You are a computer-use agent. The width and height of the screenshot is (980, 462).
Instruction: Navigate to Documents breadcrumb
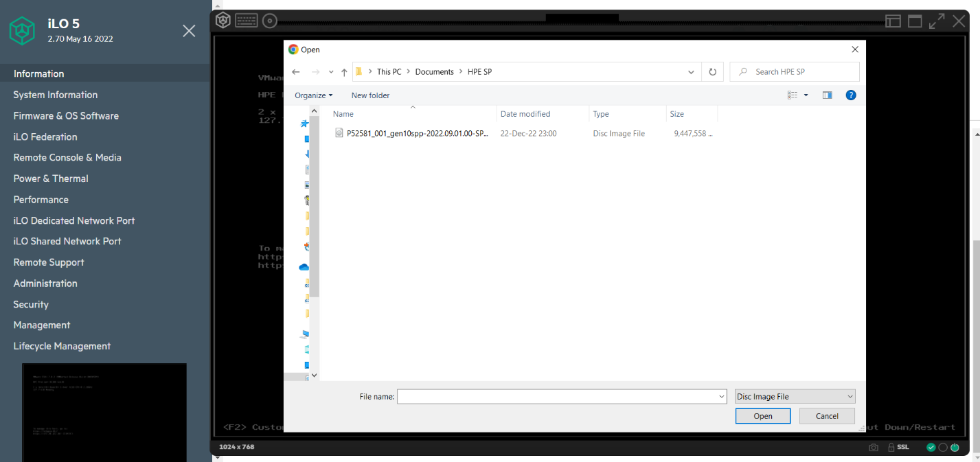435,72
